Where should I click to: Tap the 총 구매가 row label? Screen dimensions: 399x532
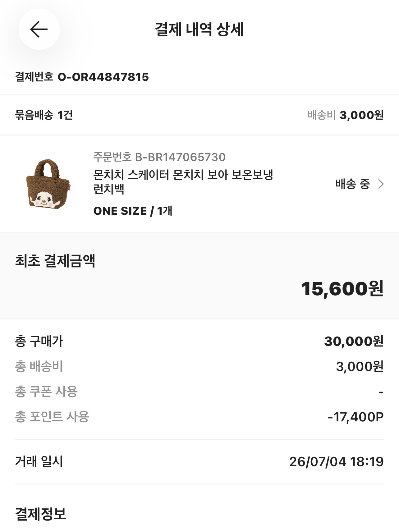coord(39,341)
